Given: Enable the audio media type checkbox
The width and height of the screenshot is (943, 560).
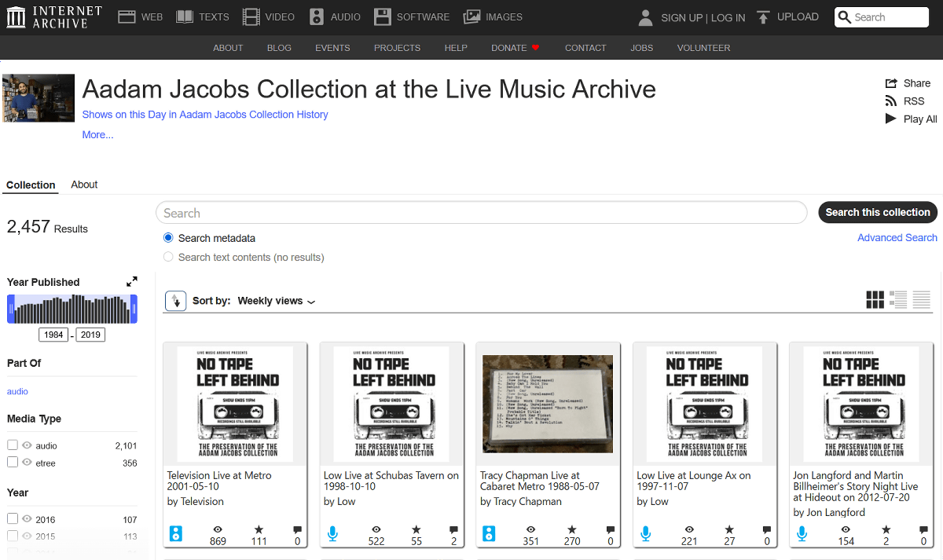Looking at the screenshot, I should [x=13, y=445].
